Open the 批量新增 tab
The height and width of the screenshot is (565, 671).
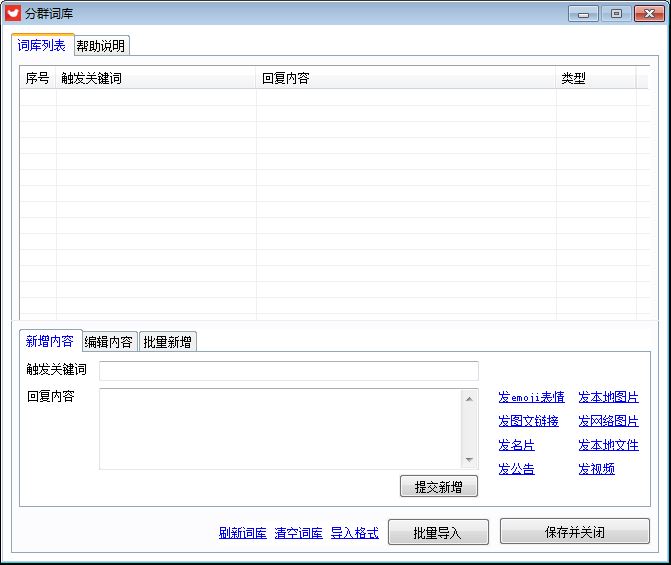tap(168, 342)
